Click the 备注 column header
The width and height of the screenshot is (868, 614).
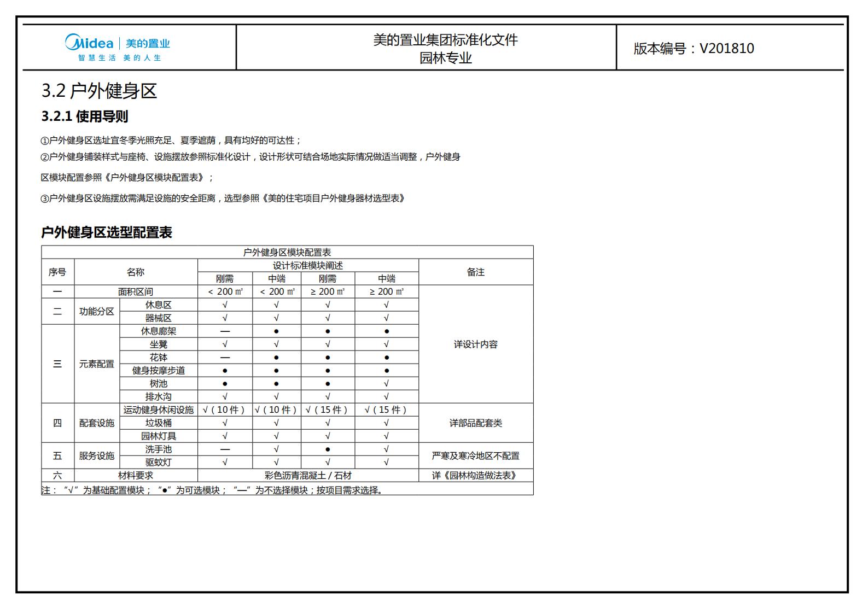pos(476,272)
